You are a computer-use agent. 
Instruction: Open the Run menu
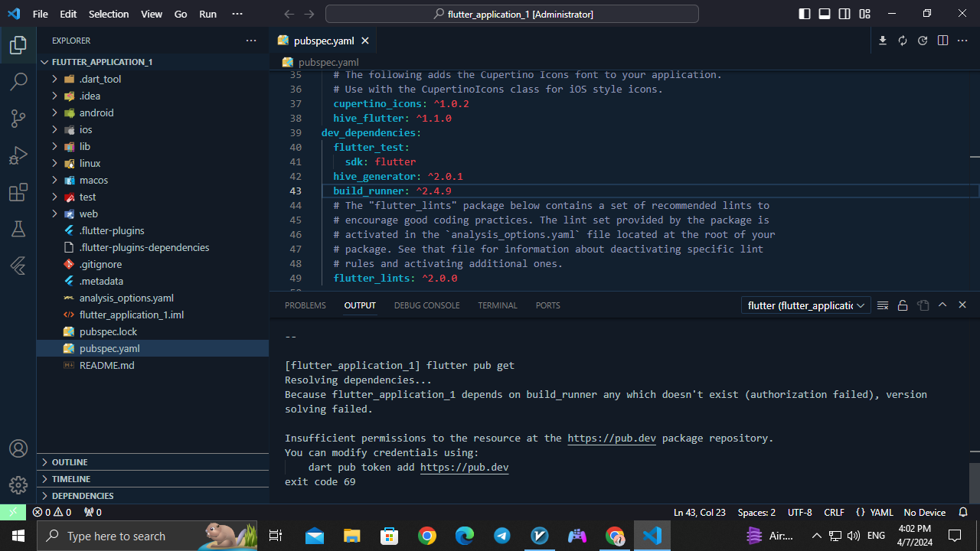click(207, 14)
